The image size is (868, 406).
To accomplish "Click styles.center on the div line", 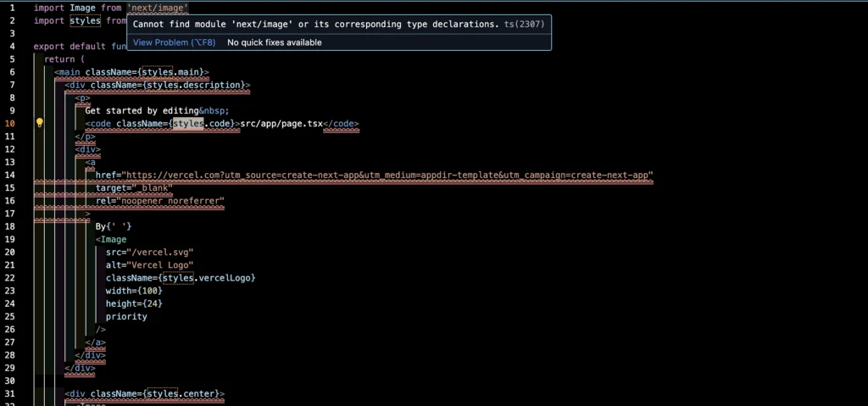I will point(182,393).
